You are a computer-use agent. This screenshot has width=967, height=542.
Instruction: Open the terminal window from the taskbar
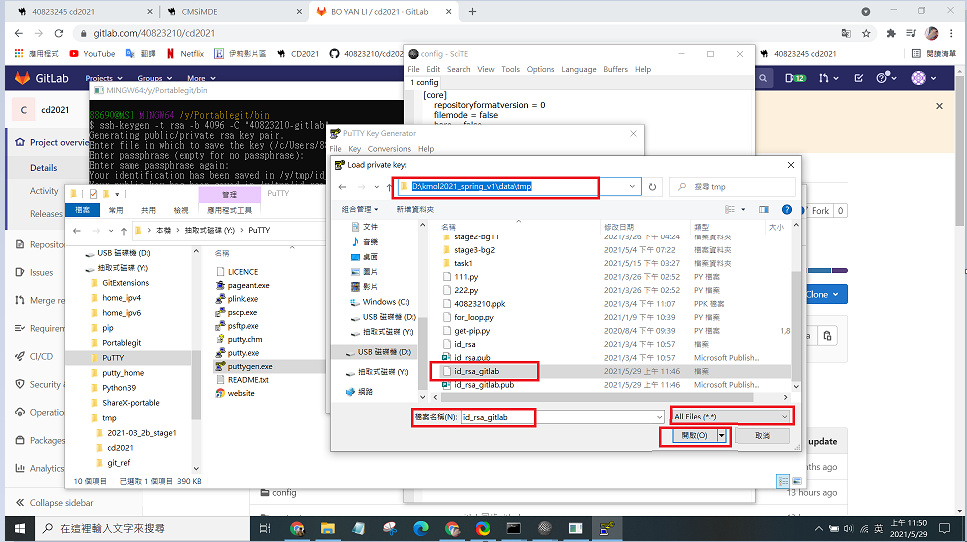pyautogui.click(x=513, y=528)
